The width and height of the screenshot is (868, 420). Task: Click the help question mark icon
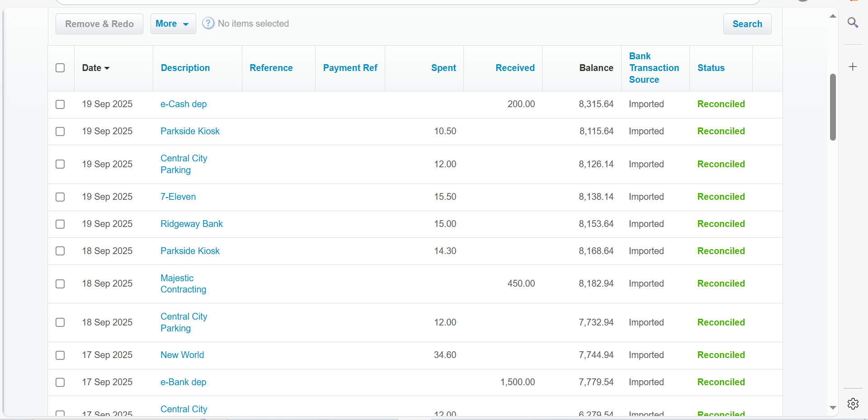coord(208,24)
